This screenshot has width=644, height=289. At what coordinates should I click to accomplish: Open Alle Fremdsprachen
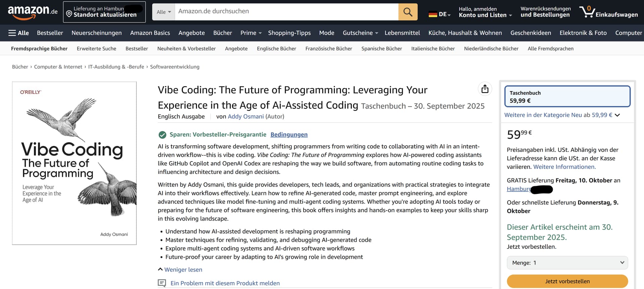pyautogui.click(x=550, y=49)
